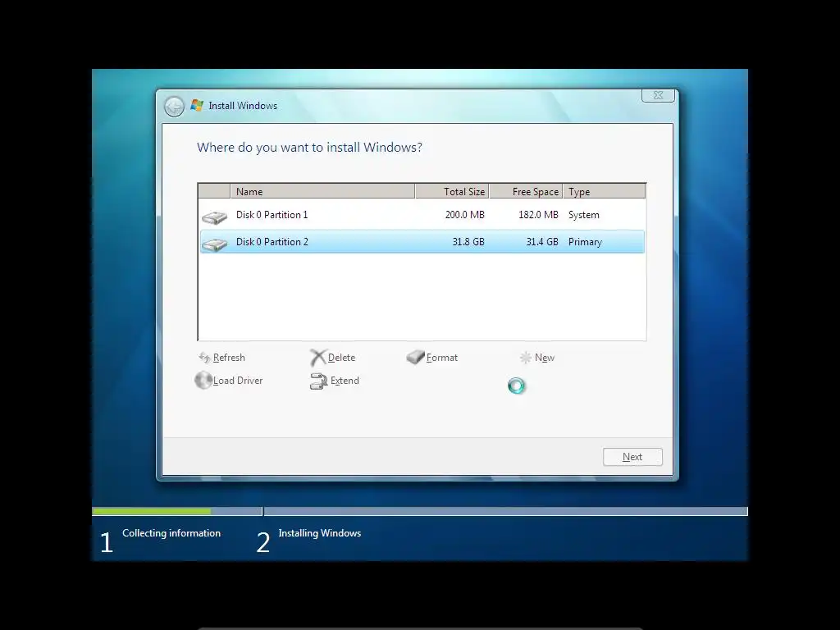Click the red X Delete icon
This screenshot has width=840, height=630.
tap(318, 358)
